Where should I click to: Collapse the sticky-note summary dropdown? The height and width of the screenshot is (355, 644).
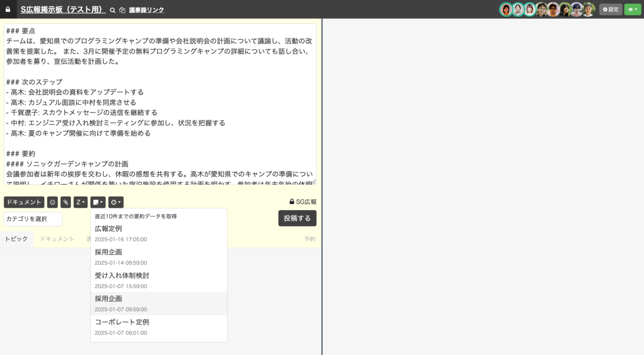[x=98, y=202]
